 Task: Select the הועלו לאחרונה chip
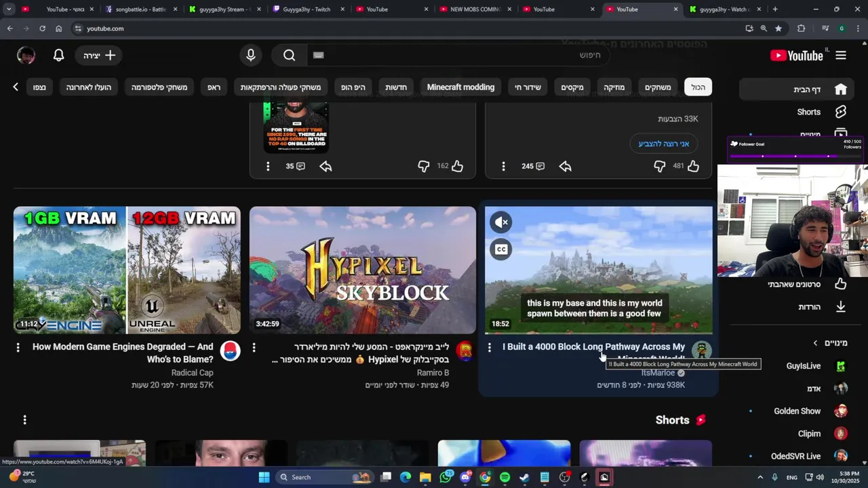tap(89, 87)
